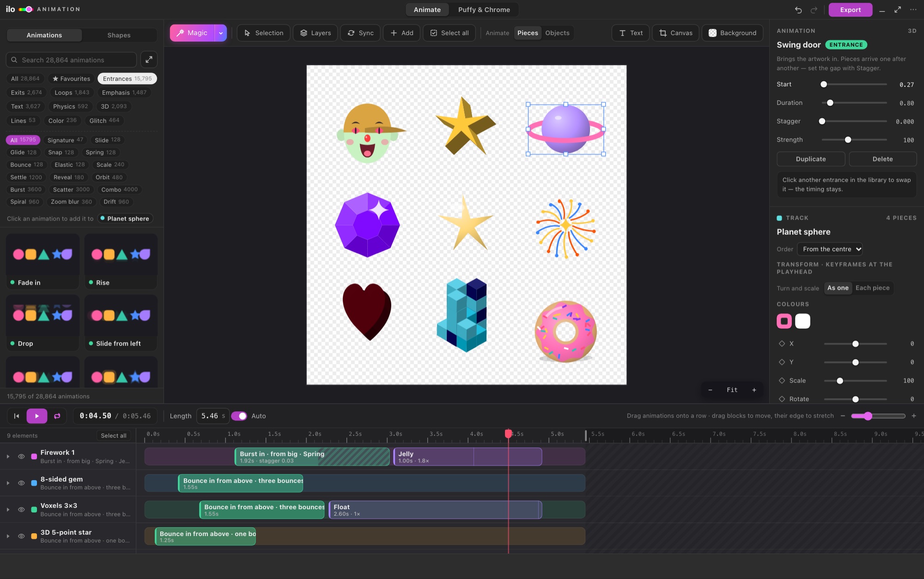The height and width of the screenshot is (579, 924).
Task: Hide the Voxels 3×3 track
Action: tap(21, 510)
